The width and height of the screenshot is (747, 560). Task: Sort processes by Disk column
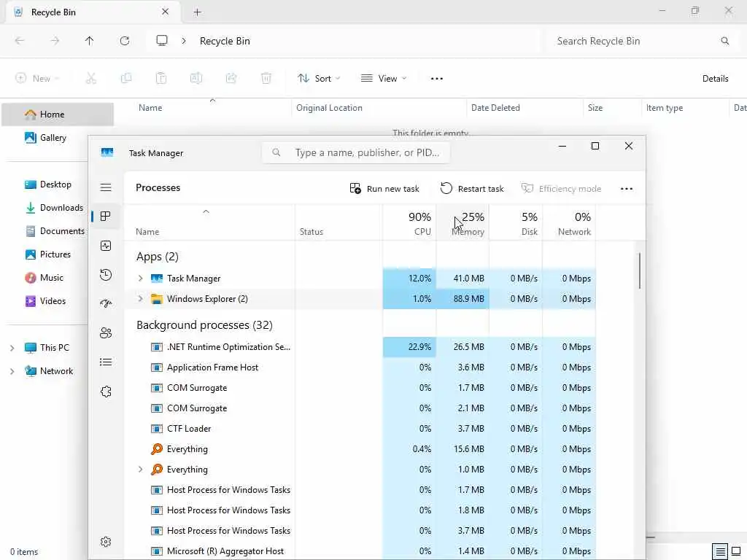(x=516, y=223)
